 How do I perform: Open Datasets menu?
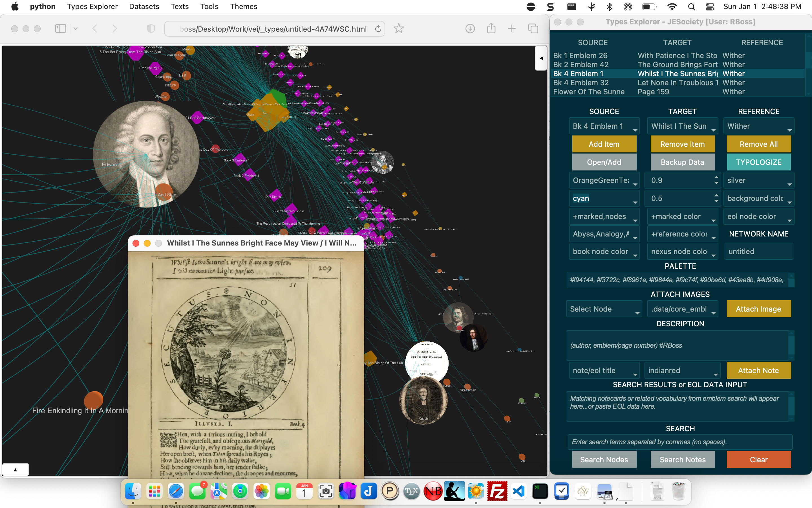(144, 7)
